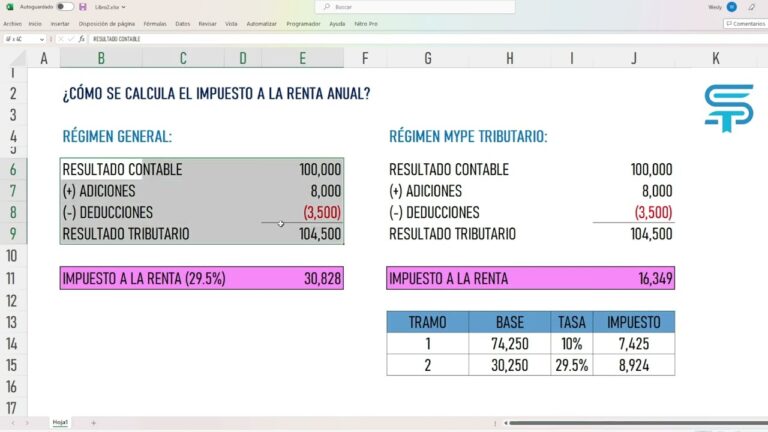
Task: Click the confirm checkmark in the formula bar
Action: pos(71,39)
